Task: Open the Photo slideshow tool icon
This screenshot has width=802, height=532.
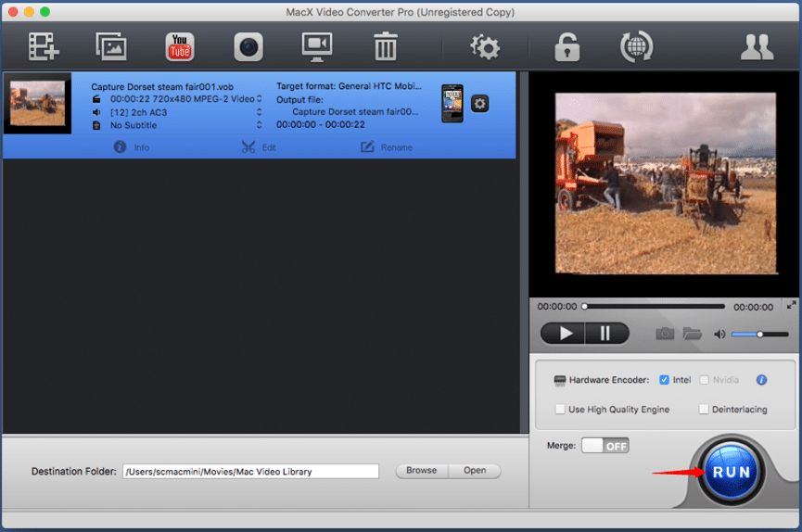Action: (111, 46)
